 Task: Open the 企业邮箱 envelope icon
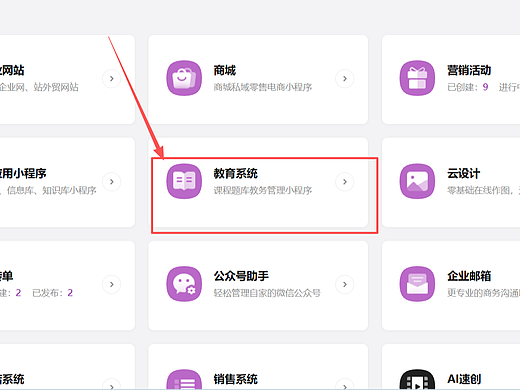[x=417, y=284]
